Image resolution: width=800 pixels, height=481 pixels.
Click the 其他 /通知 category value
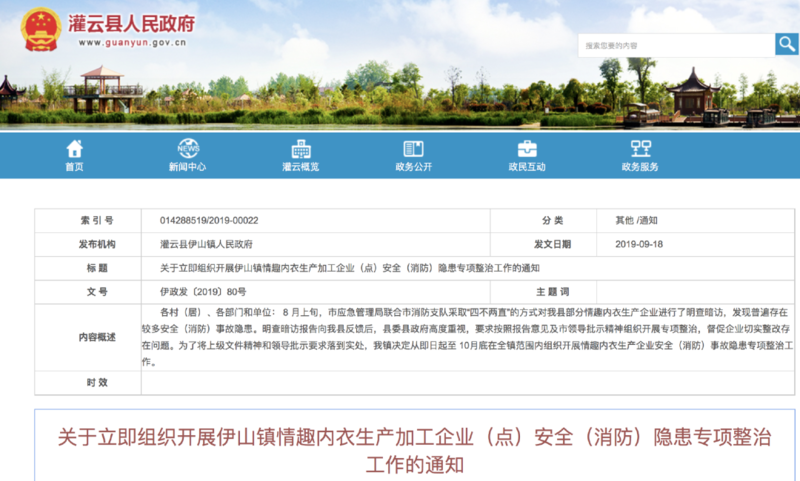pyautogui.click(x=636, y=220)
